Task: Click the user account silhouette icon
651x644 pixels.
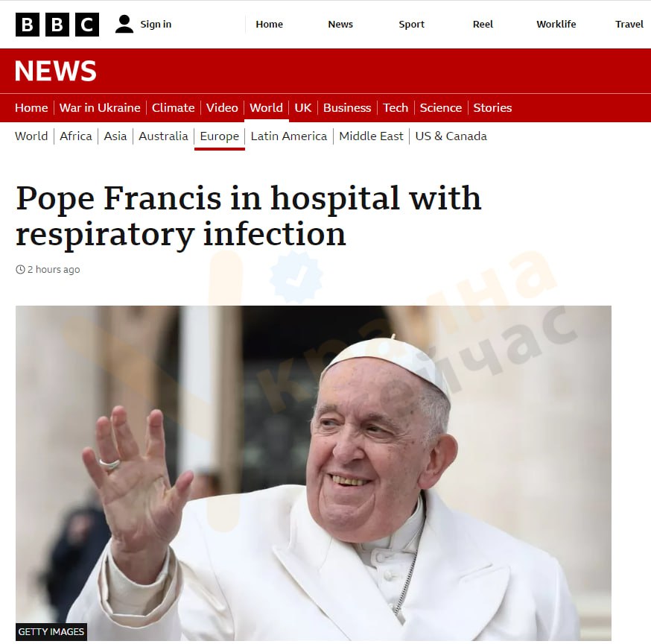Action: 124,24
